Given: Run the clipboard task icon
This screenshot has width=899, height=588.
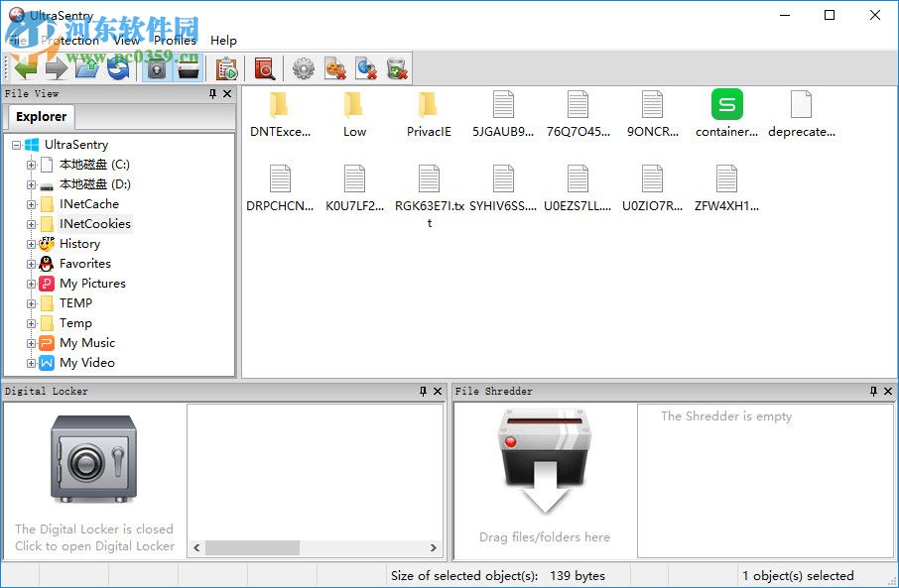Looking at the screenshot, I should tap(226, 68).
